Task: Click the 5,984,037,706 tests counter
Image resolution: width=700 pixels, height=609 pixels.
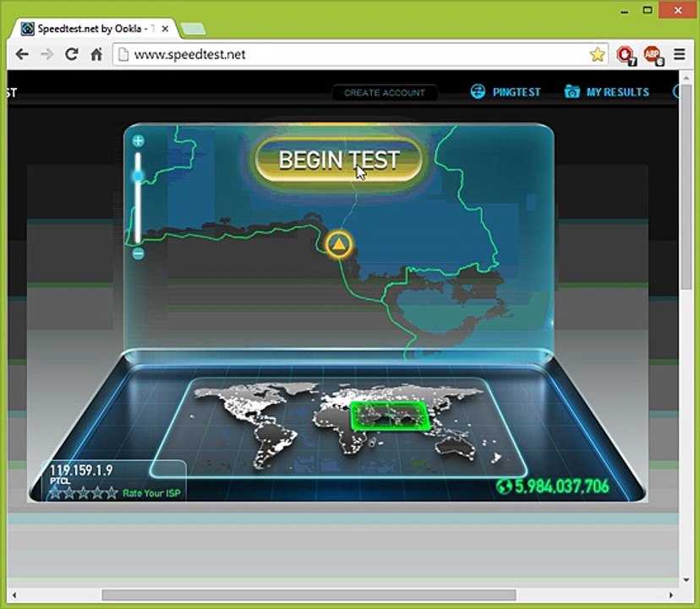Action: [562, 486]
